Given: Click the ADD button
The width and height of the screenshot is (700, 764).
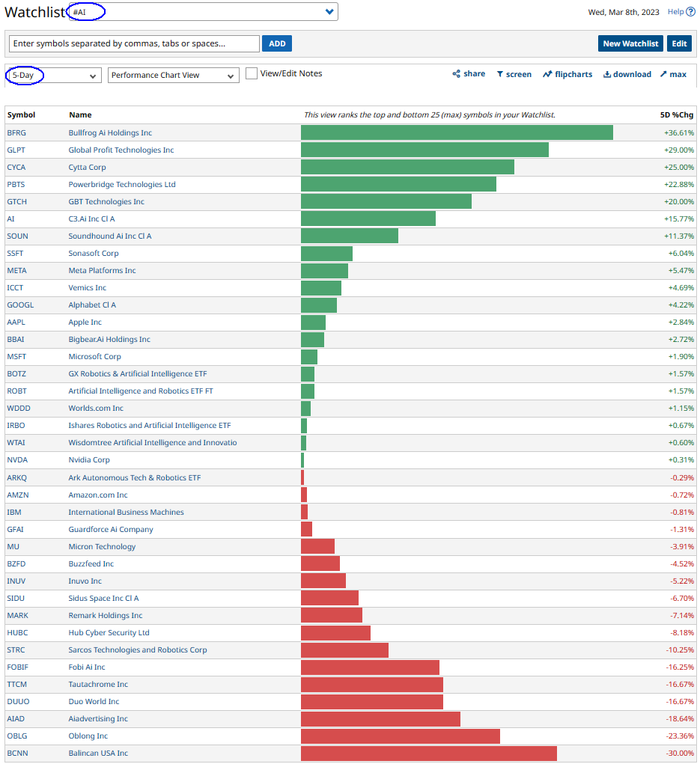Looking at the screenshot, I should [277, 43].
